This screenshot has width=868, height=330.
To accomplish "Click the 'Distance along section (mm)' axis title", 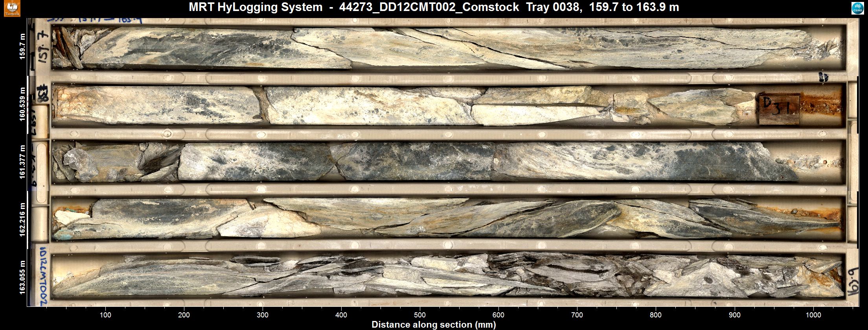I will [x=434, y=325].
